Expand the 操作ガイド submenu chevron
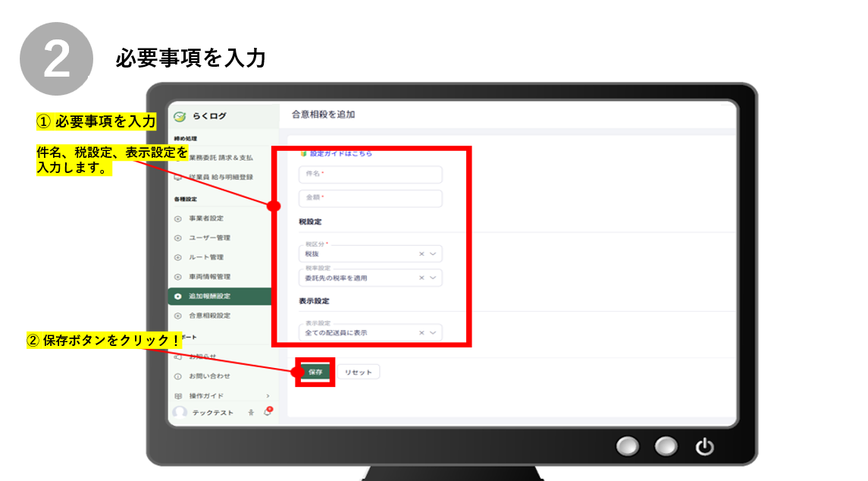Screen dimensions: 868x481 click(268, 396)
